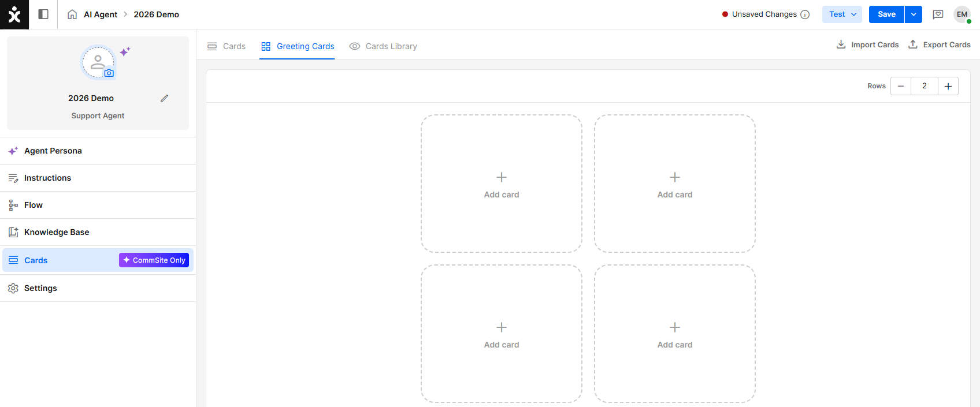Expand the Save options arrow
The image size is (980, 407).
pyautogui.click(x=914, y=14)
